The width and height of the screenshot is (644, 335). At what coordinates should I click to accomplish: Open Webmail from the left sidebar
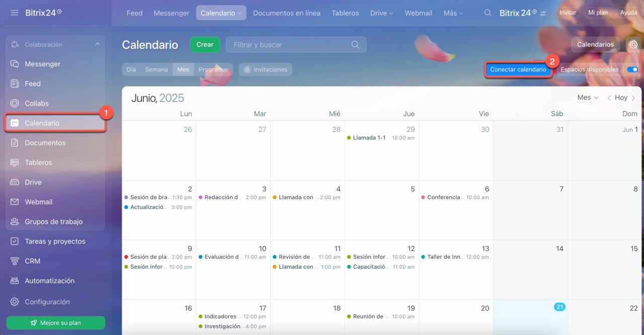pos(55,202)
